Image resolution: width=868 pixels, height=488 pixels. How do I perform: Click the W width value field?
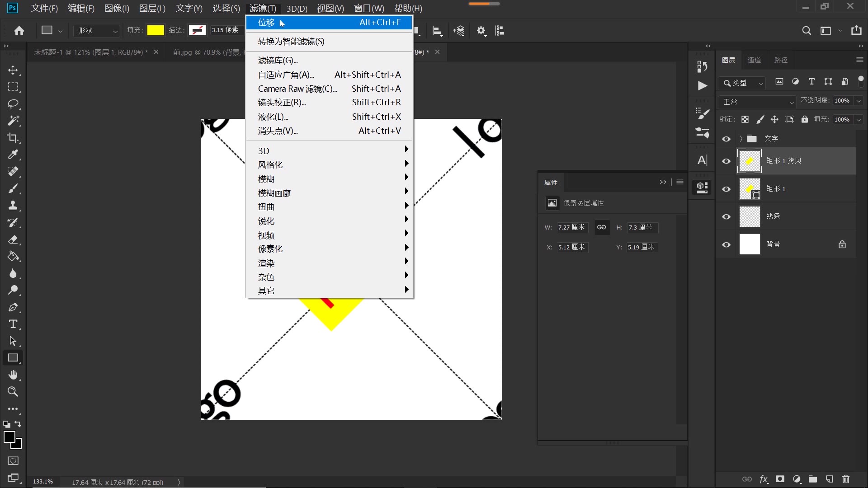572,227
